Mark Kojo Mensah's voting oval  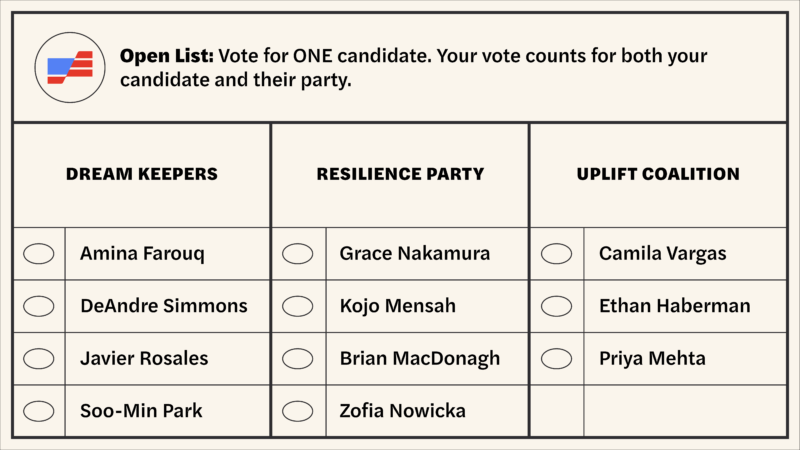pyautogui.click(x=298, y=306)
